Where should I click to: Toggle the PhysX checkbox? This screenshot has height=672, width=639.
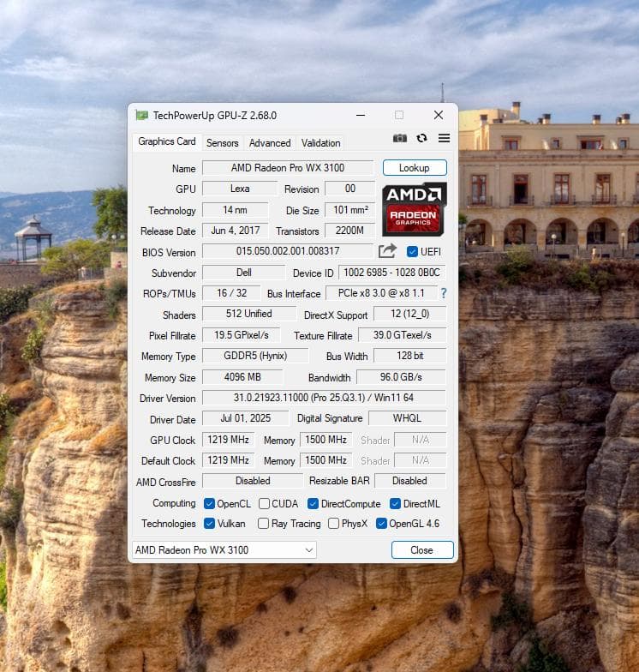point(333,523)
